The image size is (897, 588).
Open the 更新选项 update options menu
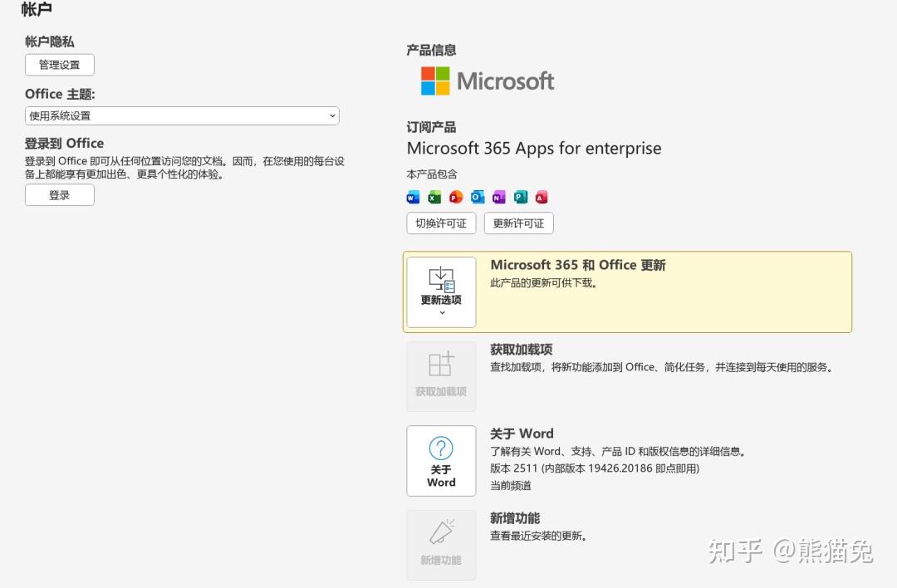coord(441,292)
